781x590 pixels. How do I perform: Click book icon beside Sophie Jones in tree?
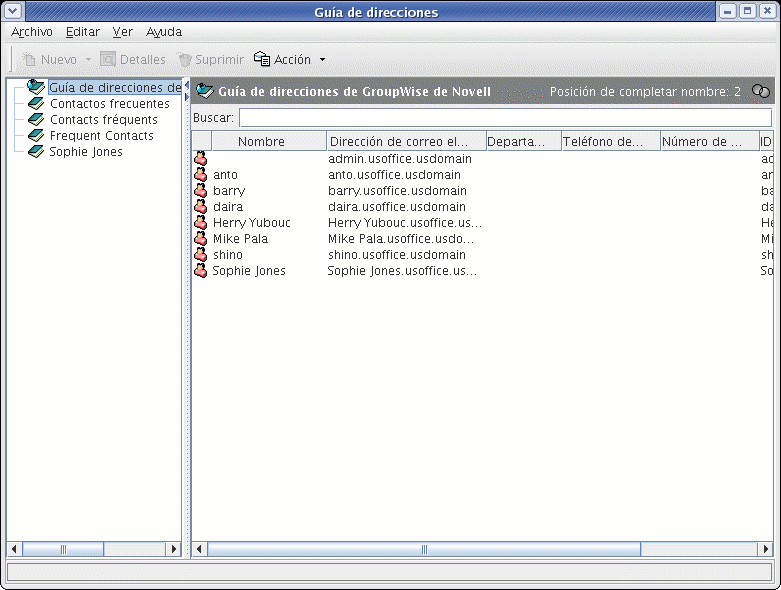[x=36, y=151]
